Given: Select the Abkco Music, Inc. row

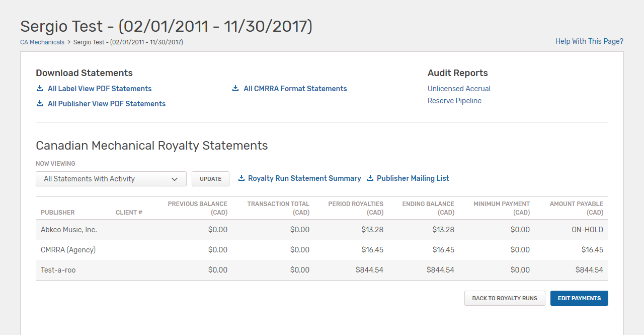Looking at the screenshot, I should pyautogui.click(x=322, y=230).
